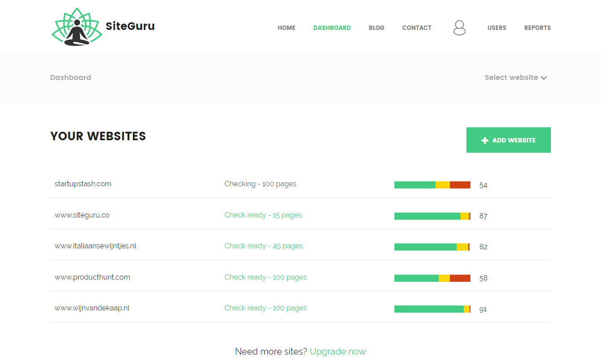The image size is (601, 364).
Task: Open the Select website dropdown label
Action: coord(511,77)
